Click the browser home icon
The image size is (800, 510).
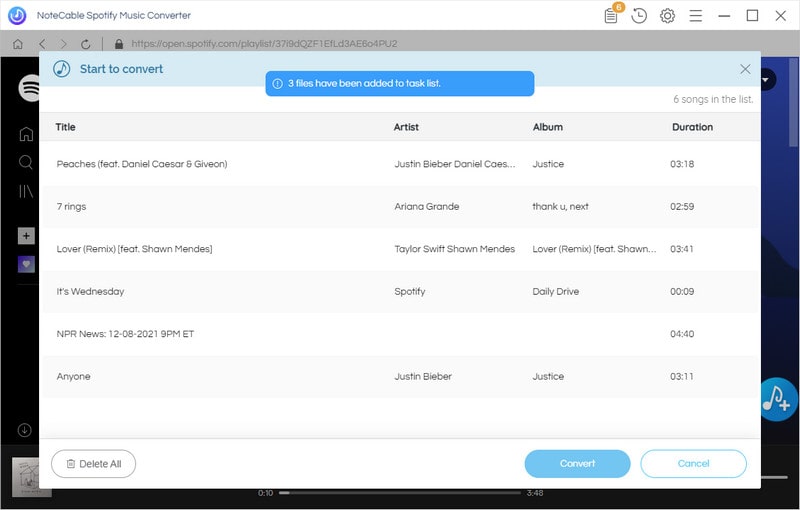18,44
